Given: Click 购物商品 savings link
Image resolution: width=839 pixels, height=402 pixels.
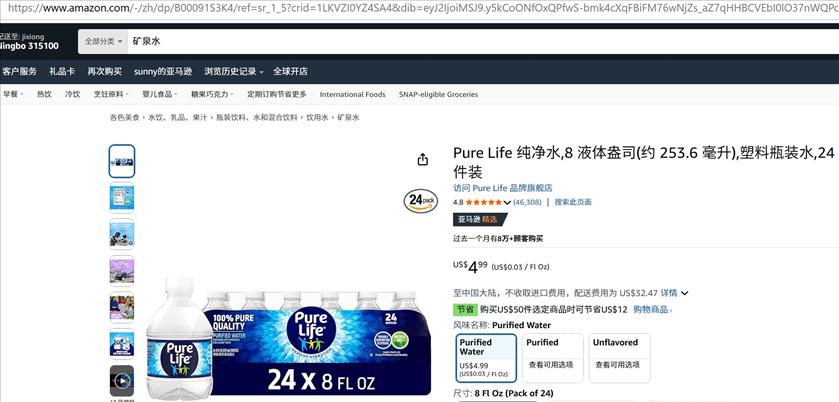Looking at the screenshot, I should pos(653,309).
